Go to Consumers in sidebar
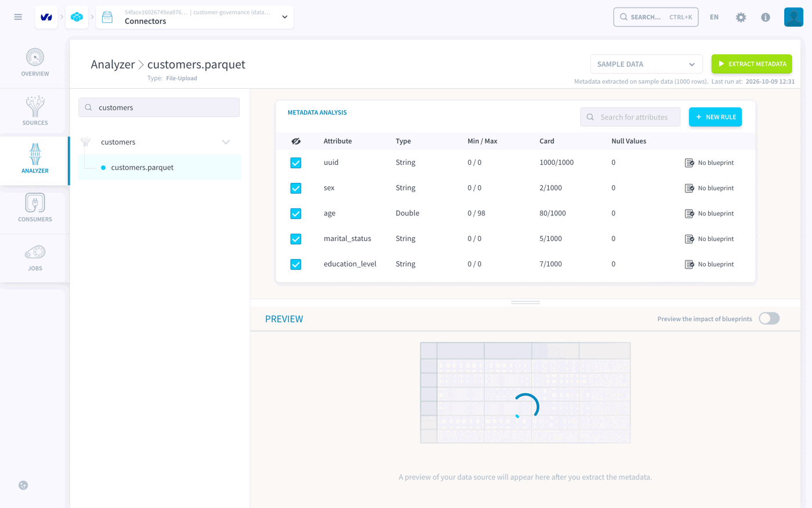The image size is (812, 508). pyautogui.click(x=35, y=208)
